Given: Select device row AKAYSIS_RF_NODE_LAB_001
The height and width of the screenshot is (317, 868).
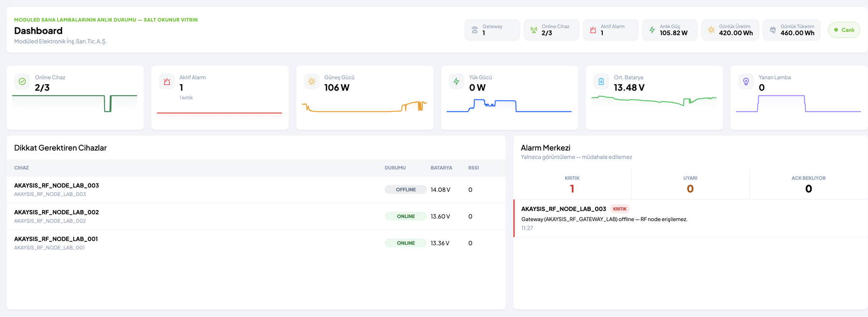Looking at the screenshot, I should 256,243.
